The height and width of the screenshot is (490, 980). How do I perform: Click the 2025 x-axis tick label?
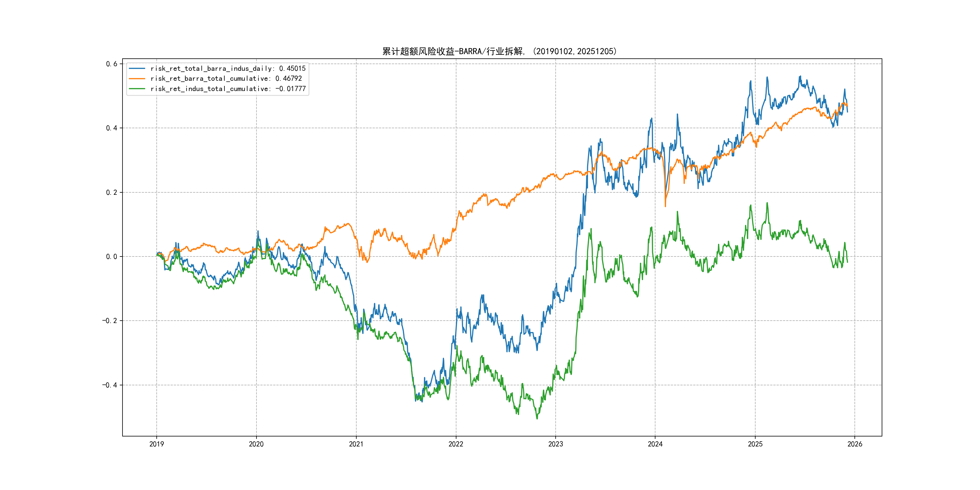[x=755, y=444]
